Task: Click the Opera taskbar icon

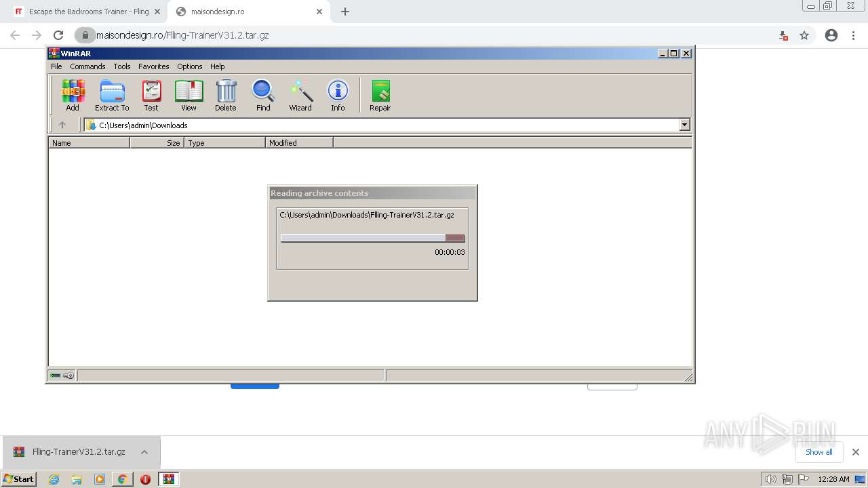Action: [x=145, y=479]
